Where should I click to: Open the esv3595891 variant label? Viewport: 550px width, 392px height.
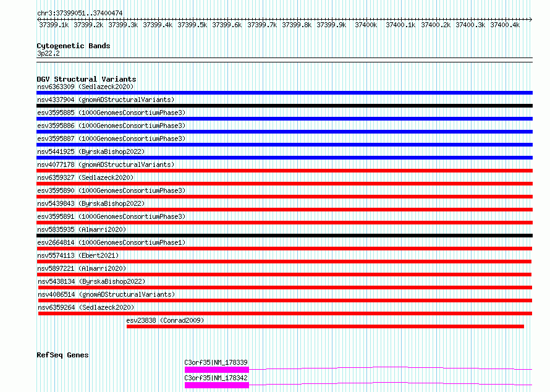click(x=111, y=216)
